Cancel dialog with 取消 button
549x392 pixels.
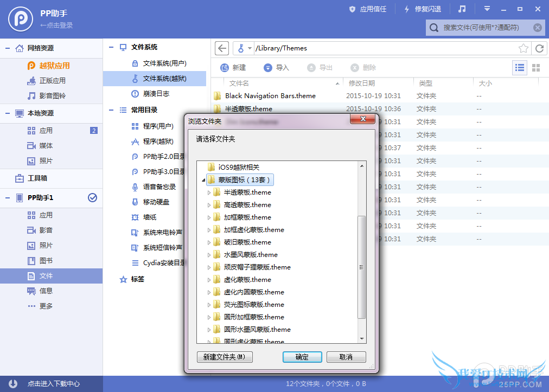point(346,357)
